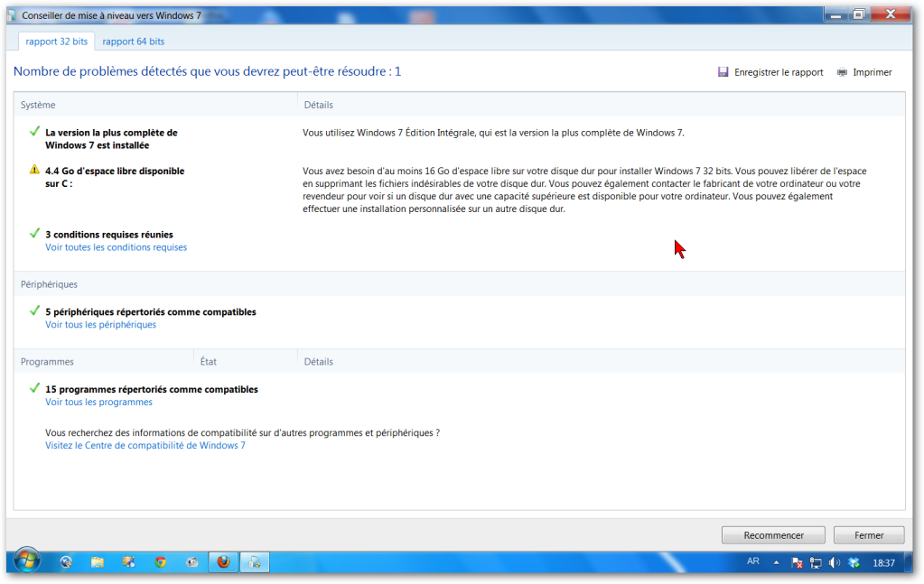Click the green check beside 3 conditions requises réunies
Screen dimensions: 924x584
coord(34,233)
